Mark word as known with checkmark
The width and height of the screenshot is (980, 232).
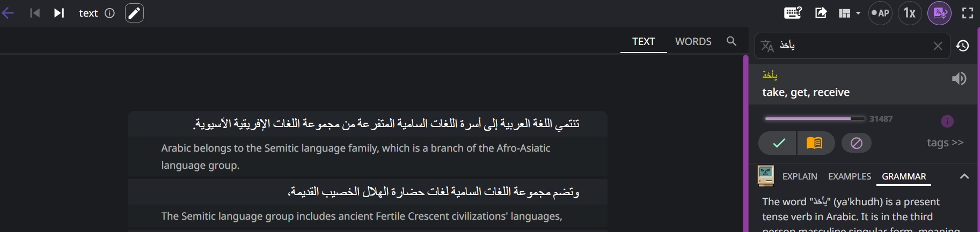pyautogui.click(x=778, y=143)
